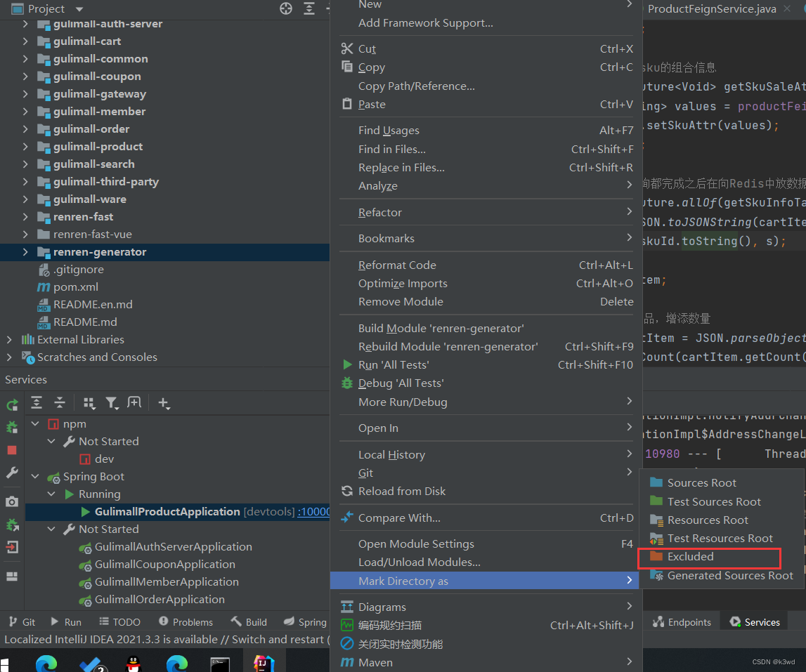Click the :10000 port link
Screen dimensions: 806x672
coord(313,512)
